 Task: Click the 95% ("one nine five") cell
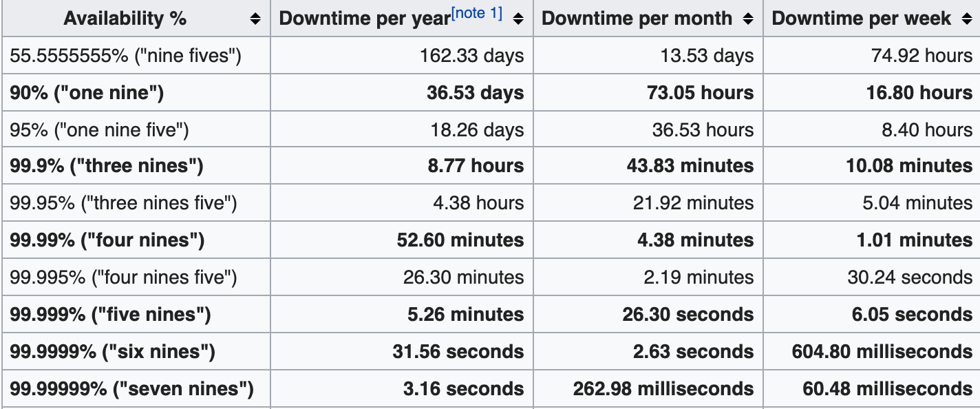(136, 129)
